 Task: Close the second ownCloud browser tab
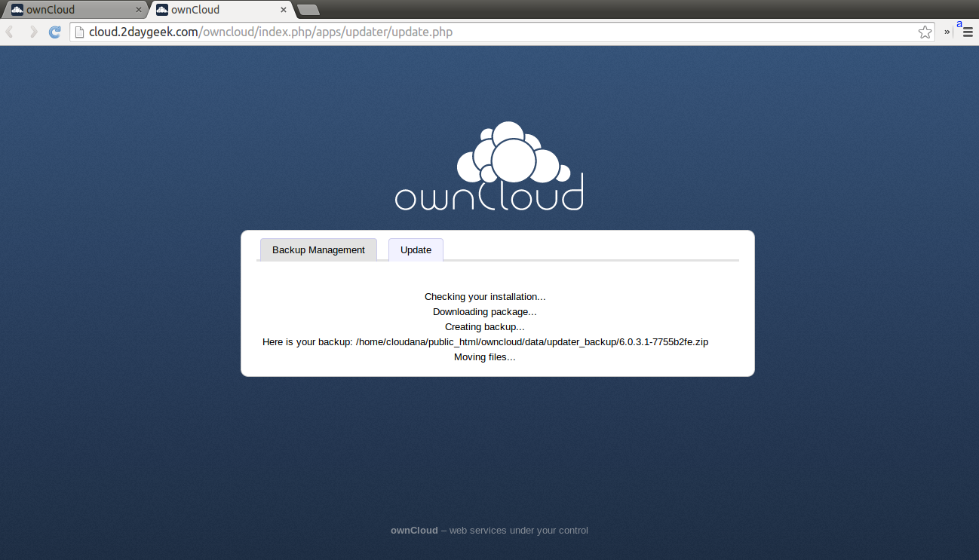tap(284, 10)
